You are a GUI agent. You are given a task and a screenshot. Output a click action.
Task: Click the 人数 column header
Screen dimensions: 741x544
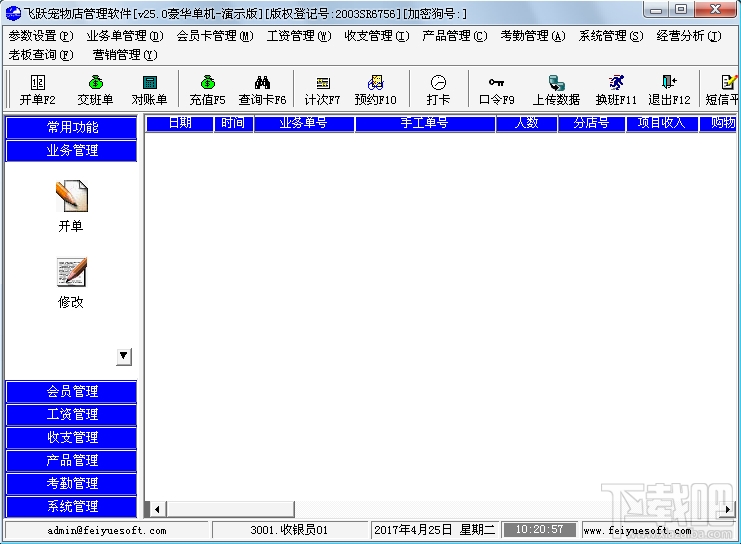point(526,123)
